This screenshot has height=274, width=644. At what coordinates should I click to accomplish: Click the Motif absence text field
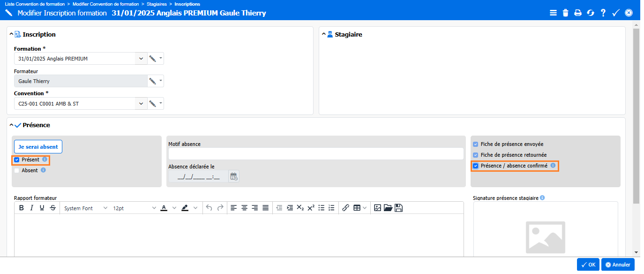click(315, 154)
